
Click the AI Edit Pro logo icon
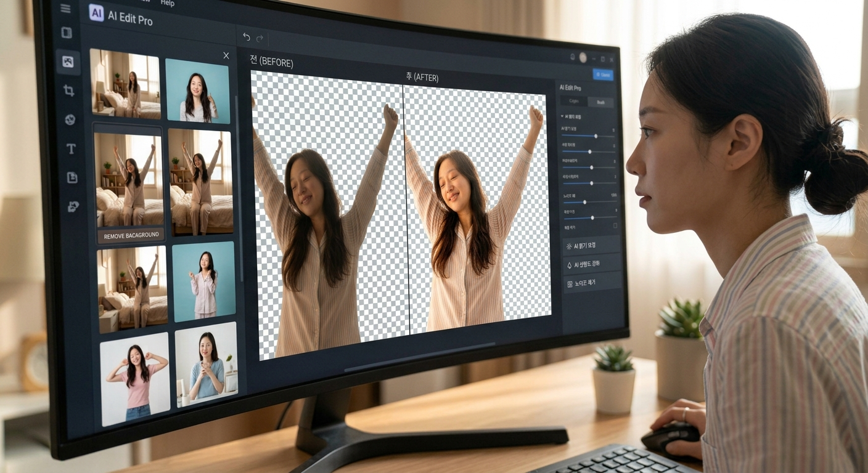click(x=96, y=13)
